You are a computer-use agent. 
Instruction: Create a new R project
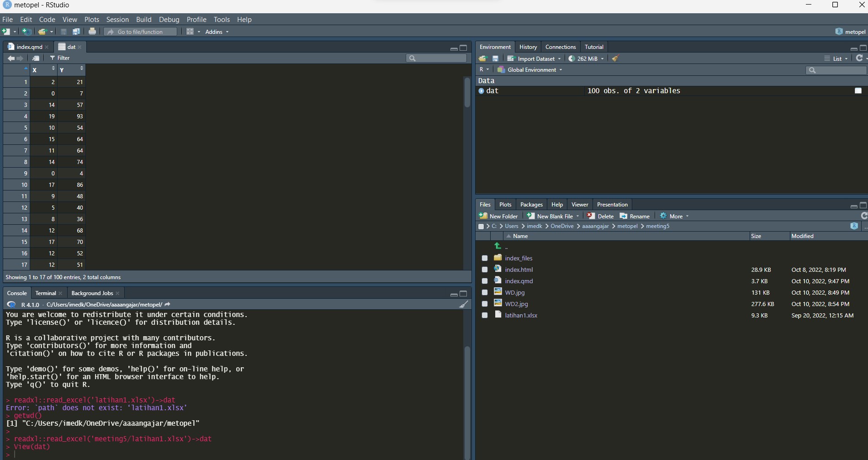pos(26,31)
